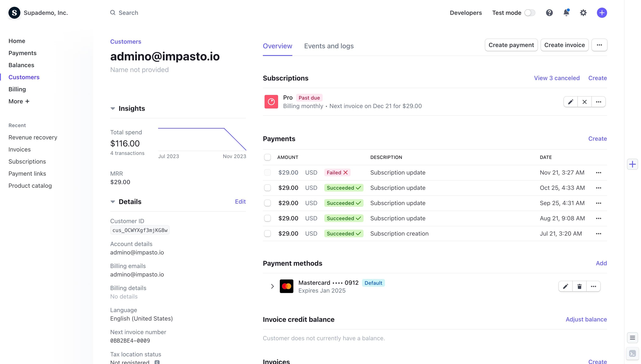This screenshot has height=364, width=641.
Task: Click Edit link in Details section
Action: [x=240, y=201]
